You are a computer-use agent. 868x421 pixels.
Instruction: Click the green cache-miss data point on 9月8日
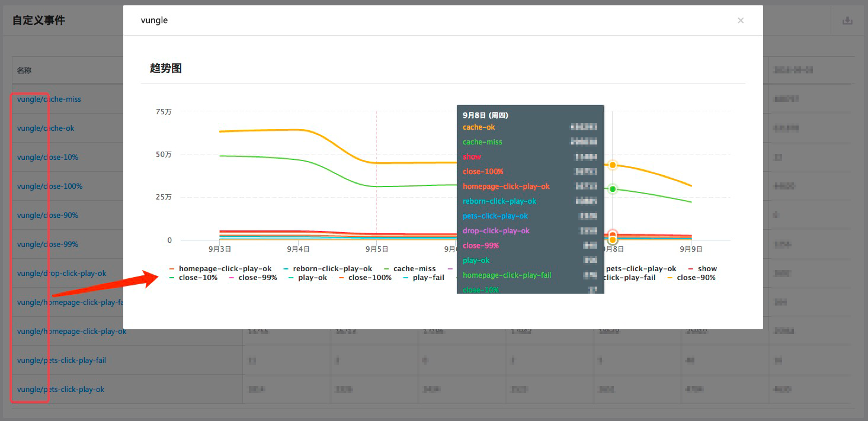coord(613,189)
